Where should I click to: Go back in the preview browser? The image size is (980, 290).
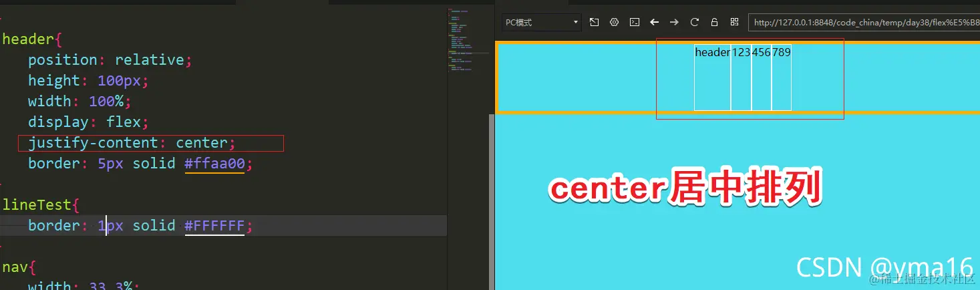point(655,22)
